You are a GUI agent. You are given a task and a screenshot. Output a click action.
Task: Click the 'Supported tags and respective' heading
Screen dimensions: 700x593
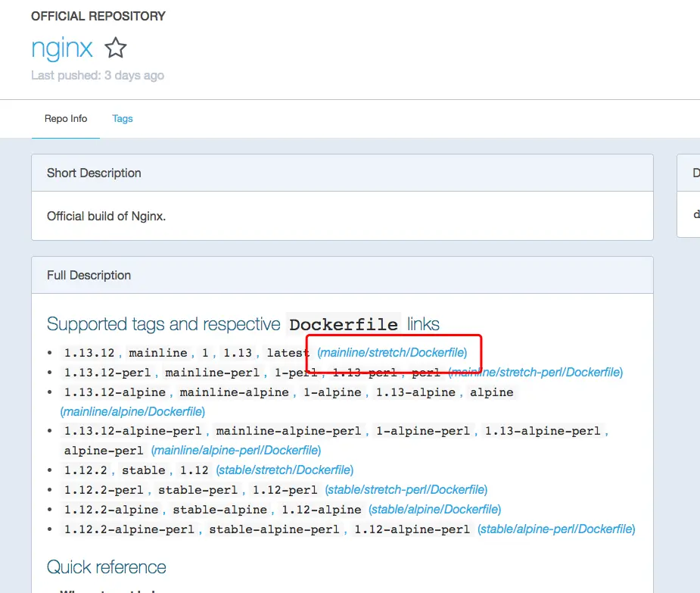coord(163,324)
